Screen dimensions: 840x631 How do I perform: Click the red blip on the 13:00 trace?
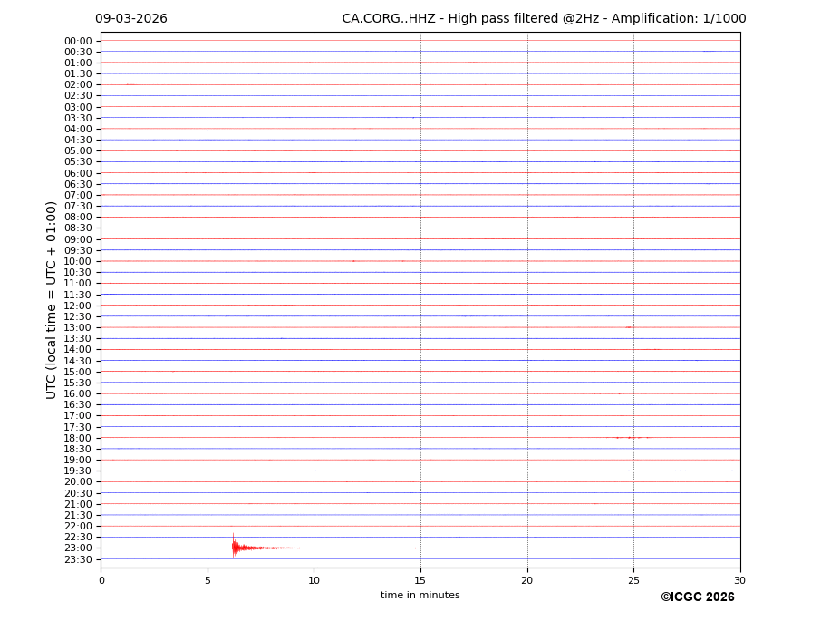[x=628, y=326]
